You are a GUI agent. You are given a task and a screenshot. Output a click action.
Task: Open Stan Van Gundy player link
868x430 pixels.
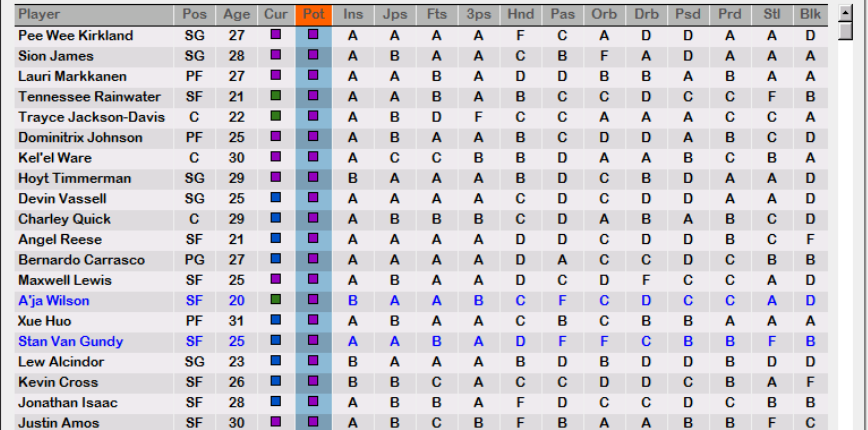(70, 342)
